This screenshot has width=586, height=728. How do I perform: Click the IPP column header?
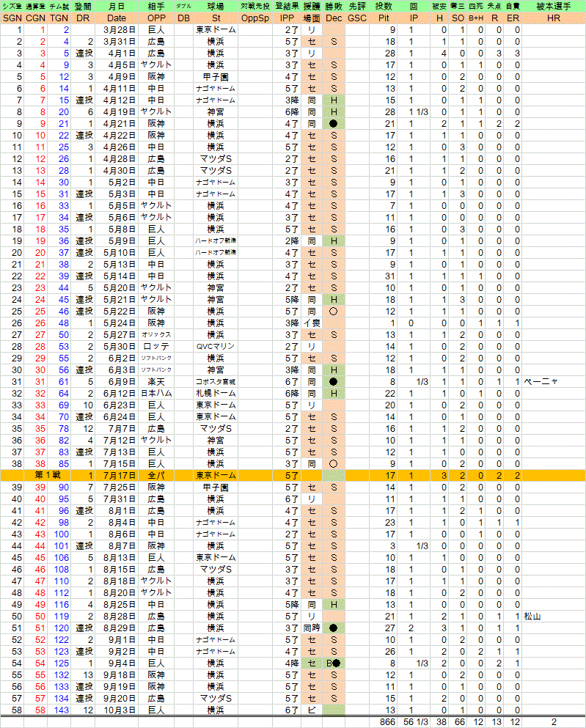[x=287, y=18]
